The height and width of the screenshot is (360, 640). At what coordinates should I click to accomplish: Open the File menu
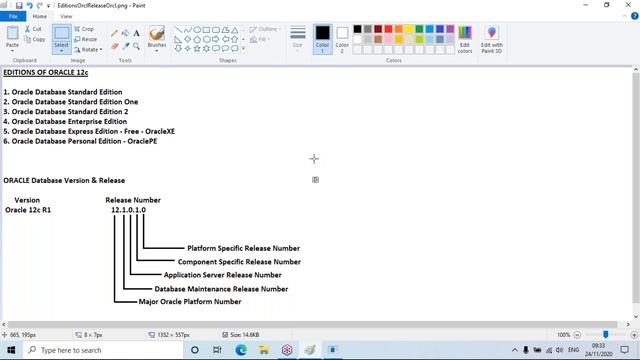(x=13, y=16)
